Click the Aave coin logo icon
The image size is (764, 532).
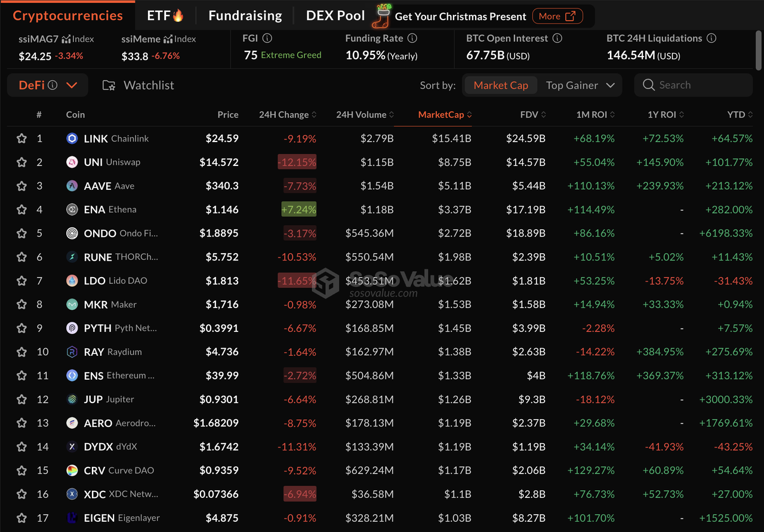click(x=72, y=186)
